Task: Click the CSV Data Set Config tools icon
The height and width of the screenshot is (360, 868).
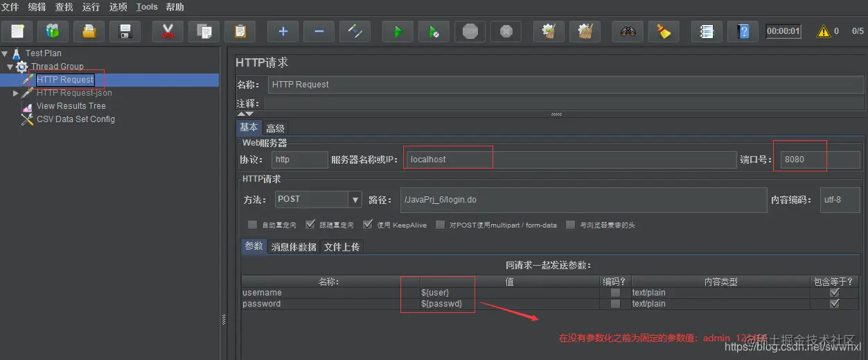Action: pyautogui.click(x=27, y=119)
